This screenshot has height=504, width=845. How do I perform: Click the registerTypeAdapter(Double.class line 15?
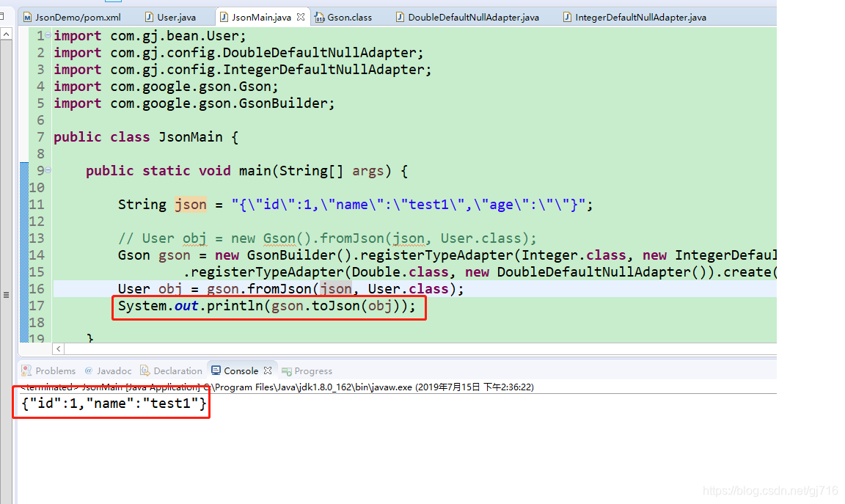click(480, 272)
